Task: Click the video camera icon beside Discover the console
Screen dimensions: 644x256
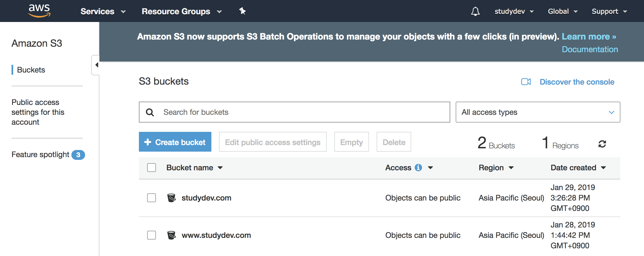Action: (526, 82)
